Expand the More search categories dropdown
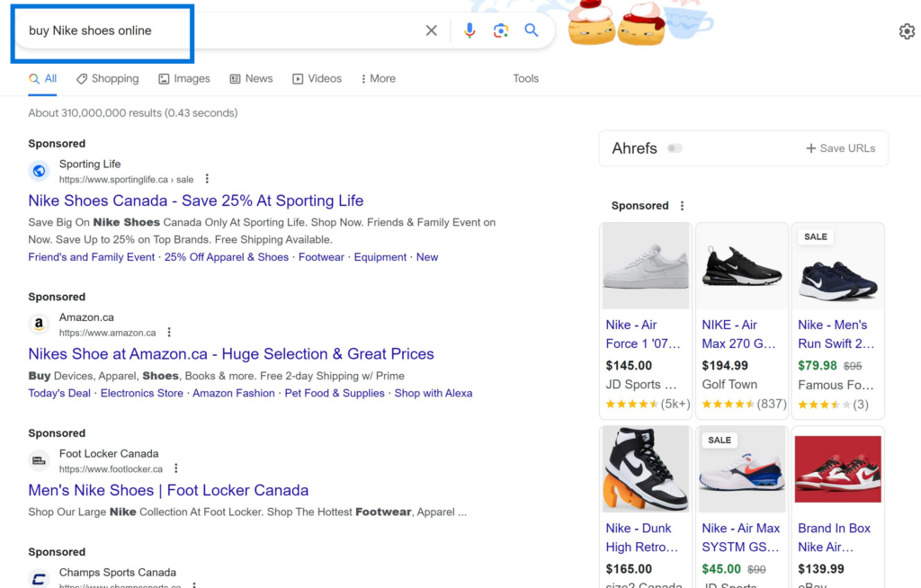921x588 pixels. pos(378,78)
